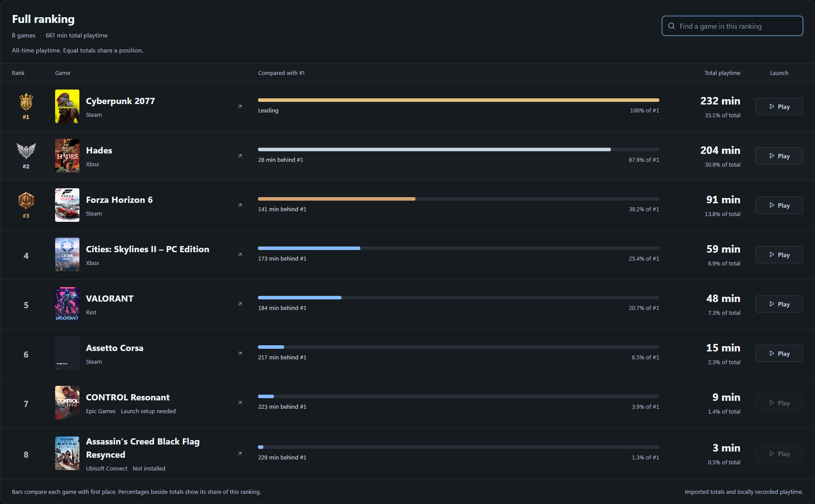Open Assassin's Creed Black Flag details arrow
Screen dimensions: 815x504
240,454
